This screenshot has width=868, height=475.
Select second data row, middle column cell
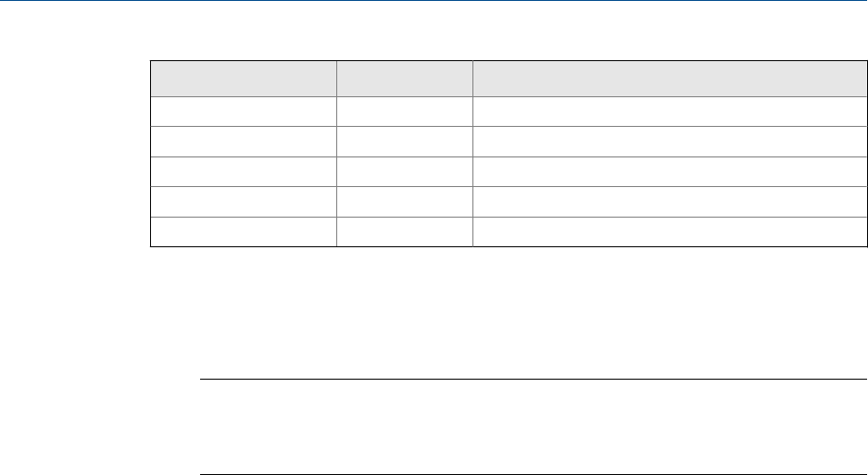(x=404, y=142)
